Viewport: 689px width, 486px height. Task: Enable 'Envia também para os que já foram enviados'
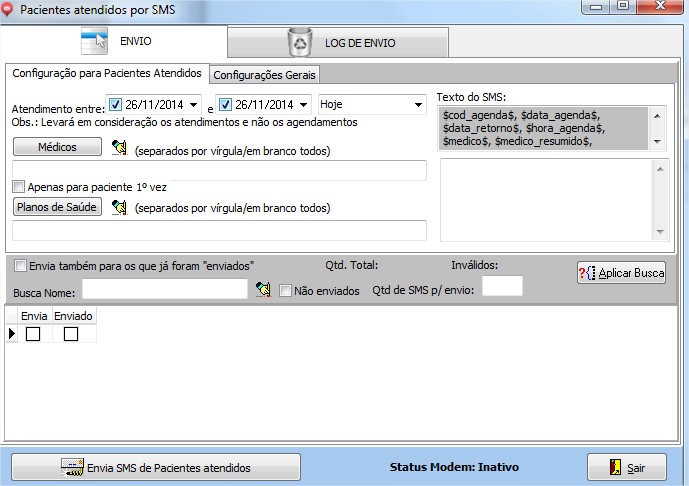click(x=21, y=266)
